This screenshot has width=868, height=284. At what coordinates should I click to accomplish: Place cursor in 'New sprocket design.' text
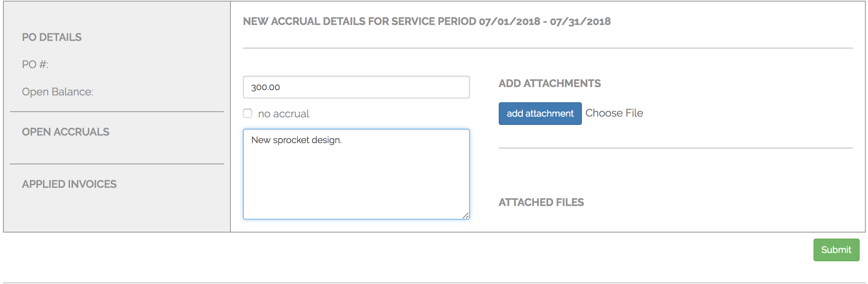(x=296, y=140)
